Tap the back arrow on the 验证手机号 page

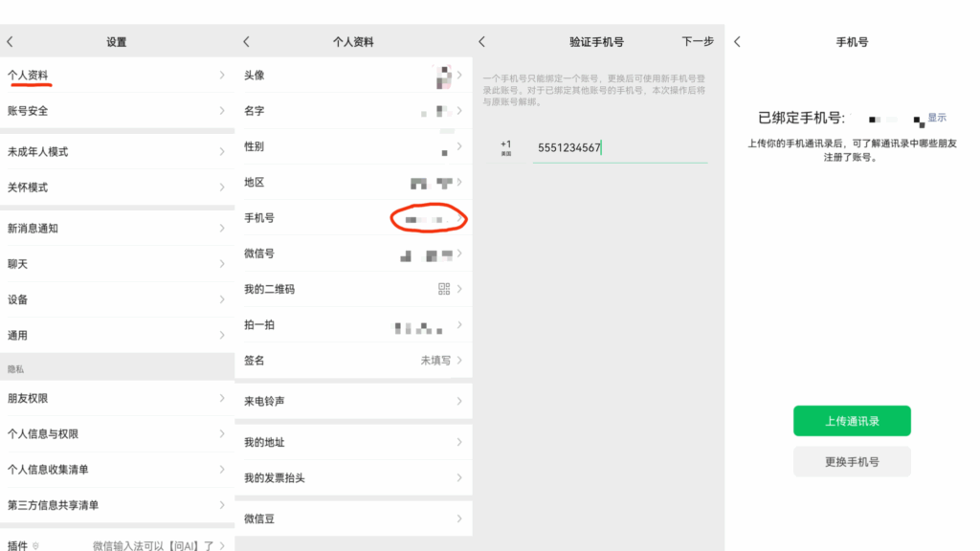482,41
